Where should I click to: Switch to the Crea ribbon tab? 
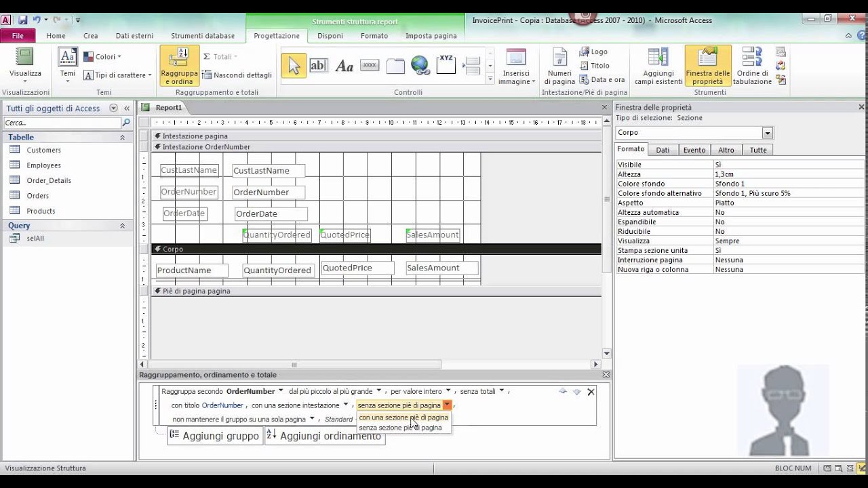91,36
